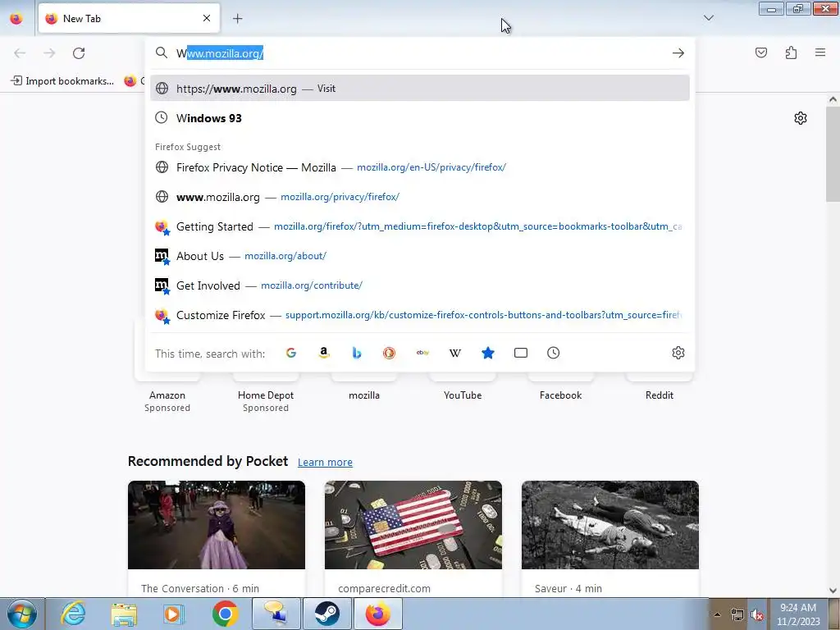Search this time with eBay

[x=422, y=353]
